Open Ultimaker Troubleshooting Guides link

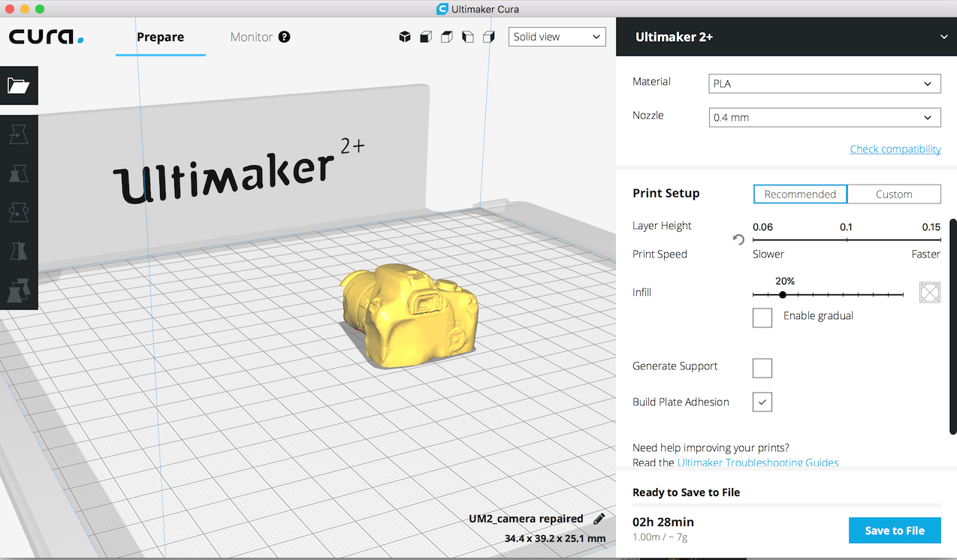[758, 462]
